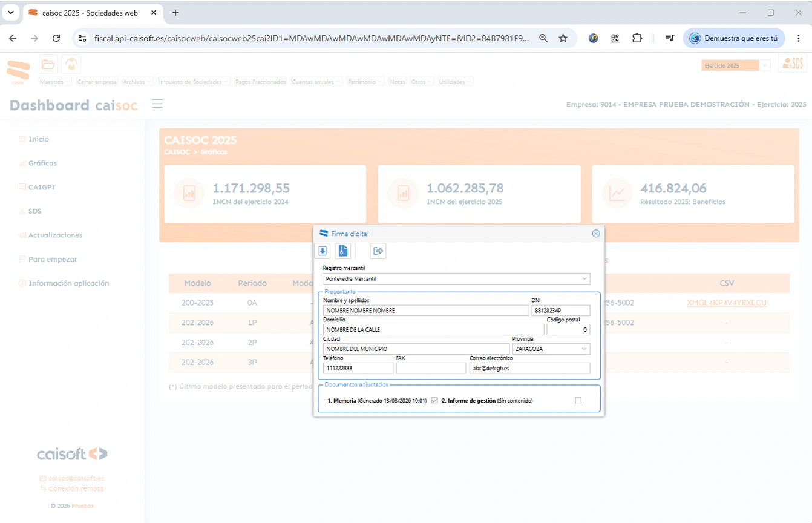Click the ZIP file icon in Firma digital

click(343, 251)
